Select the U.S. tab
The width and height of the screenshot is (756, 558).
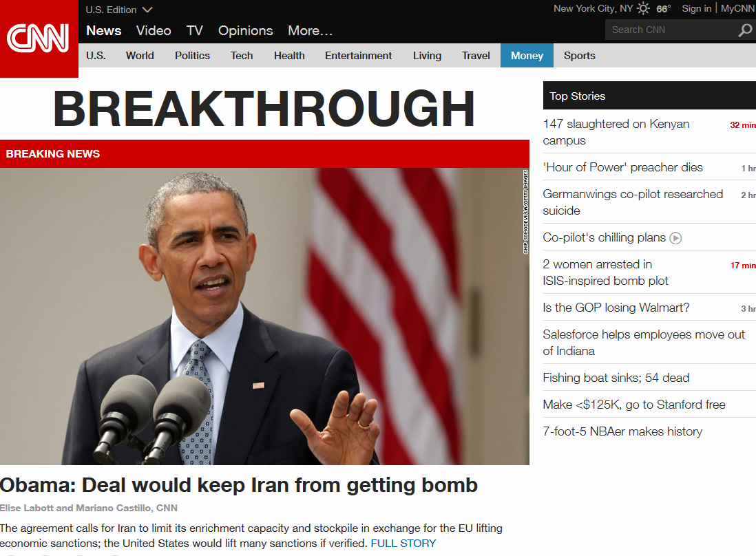(96, 56)
